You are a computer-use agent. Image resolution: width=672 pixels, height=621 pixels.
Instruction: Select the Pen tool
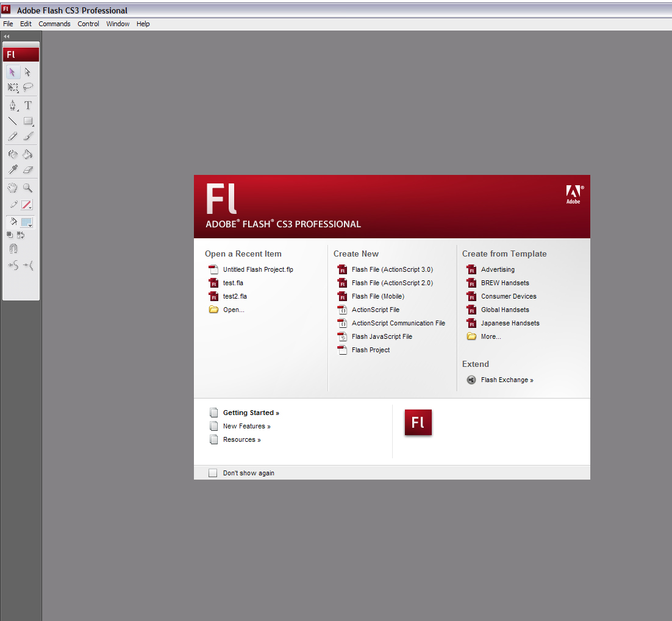coord(13,105)
